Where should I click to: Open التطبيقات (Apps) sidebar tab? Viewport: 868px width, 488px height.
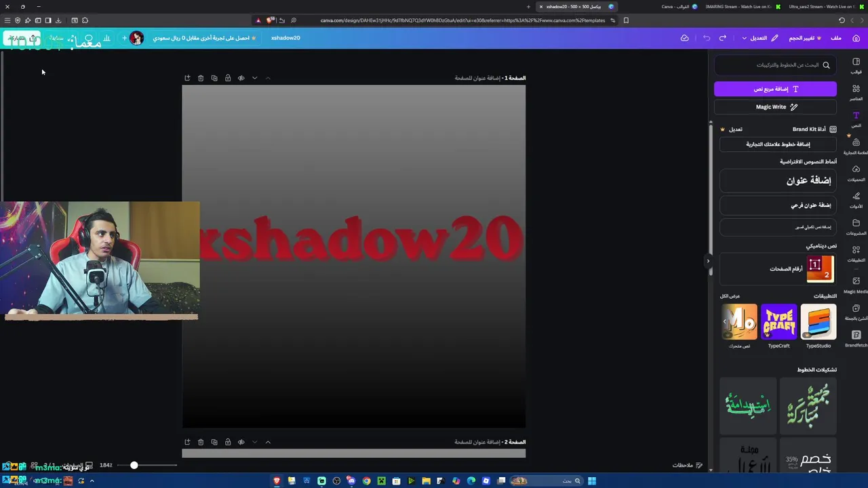click(856, 254)
